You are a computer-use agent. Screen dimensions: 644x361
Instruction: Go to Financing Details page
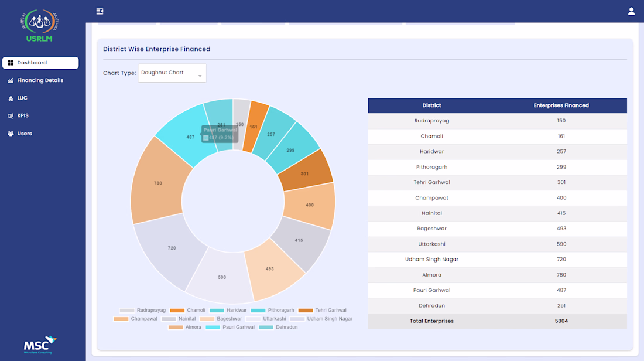[40, 81]
